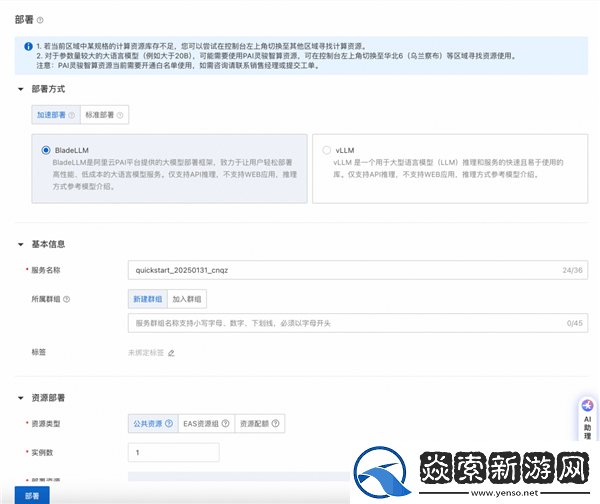
Task: Click help icon beside 资源配额
Action: click(275, 424)
